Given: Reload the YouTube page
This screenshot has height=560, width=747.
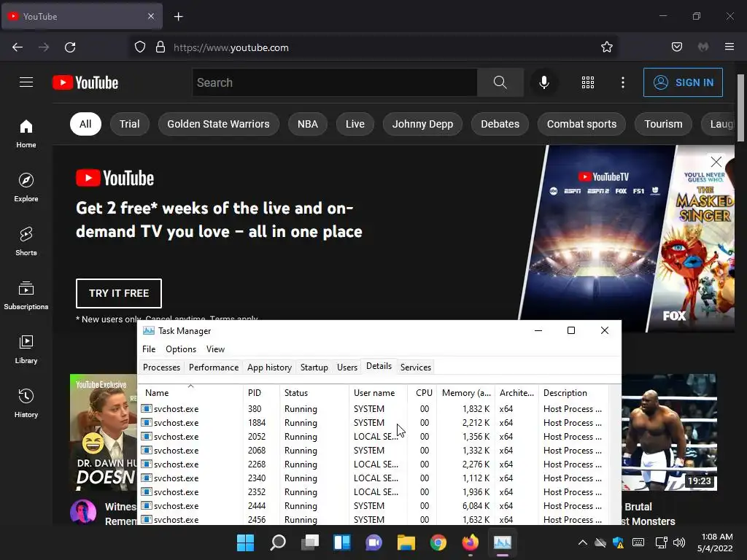Looking at the screenshot, I should pyautogui.click(x=70, y=47).
